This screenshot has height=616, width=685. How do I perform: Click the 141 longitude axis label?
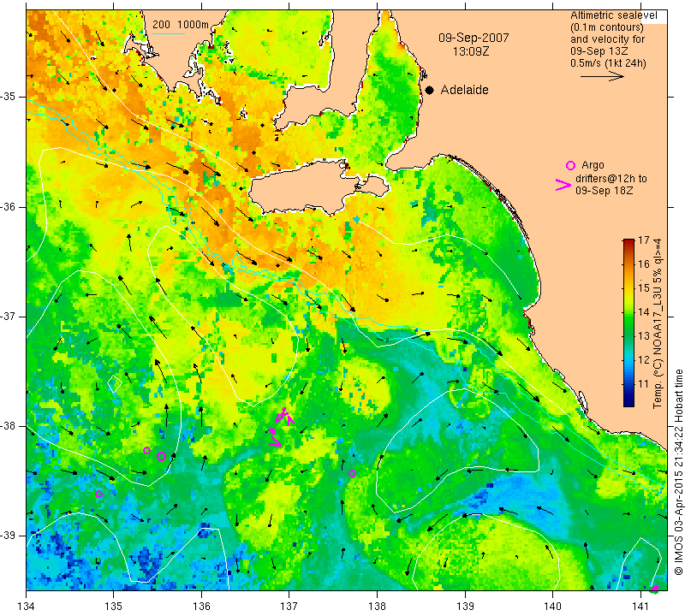click(x=640, y=607)
